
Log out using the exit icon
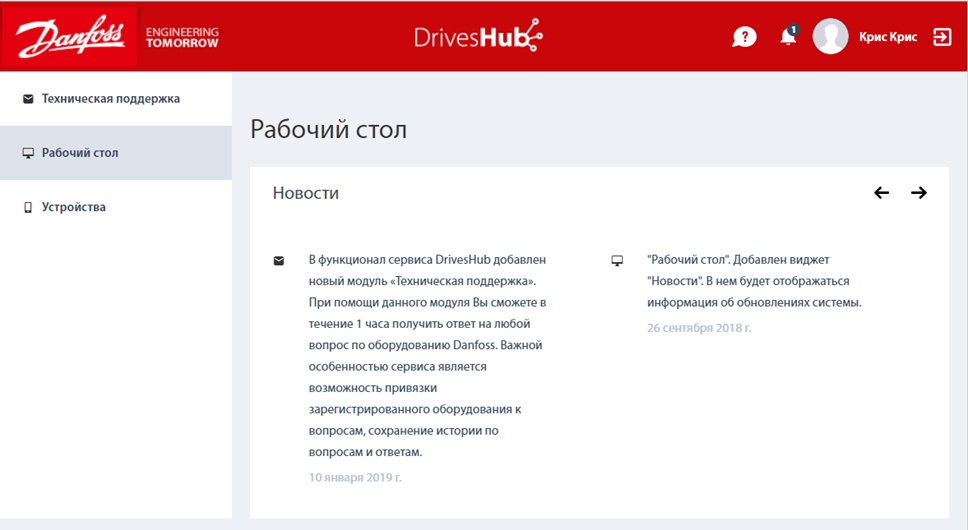[x=942, y=37]
